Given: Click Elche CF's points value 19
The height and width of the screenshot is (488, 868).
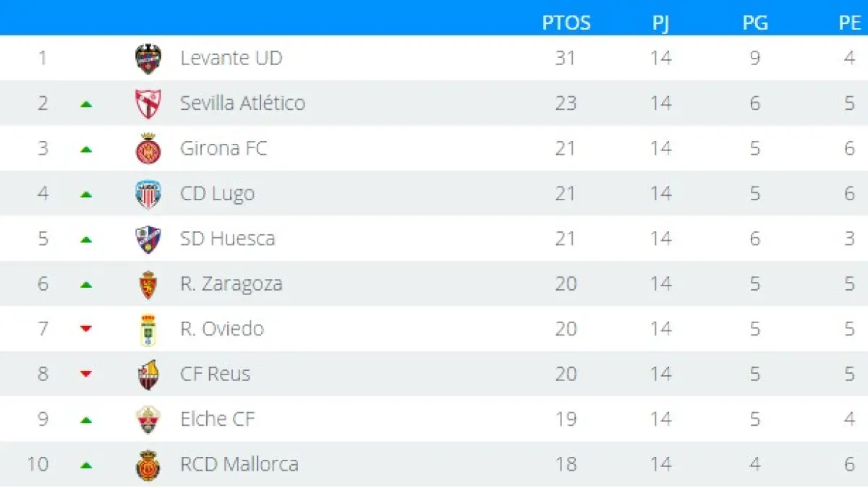Looking at the screenshot, I should (566, 419).
